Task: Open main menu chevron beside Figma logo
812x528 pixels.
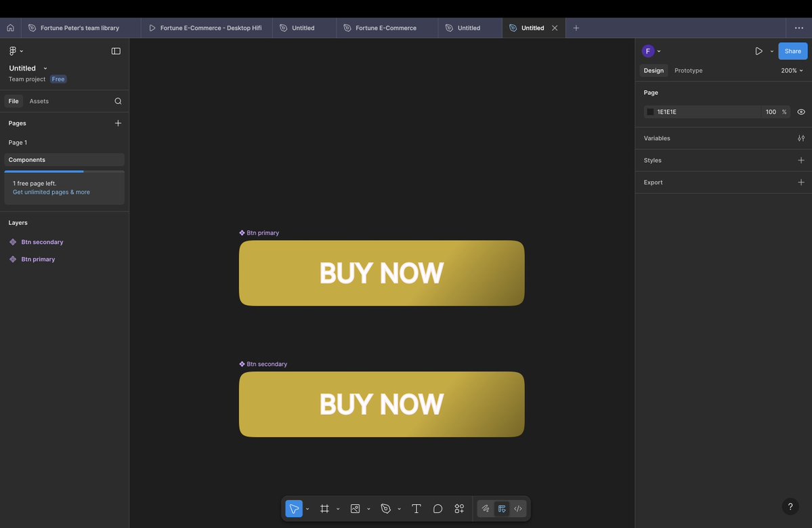Action: [21, 51]
